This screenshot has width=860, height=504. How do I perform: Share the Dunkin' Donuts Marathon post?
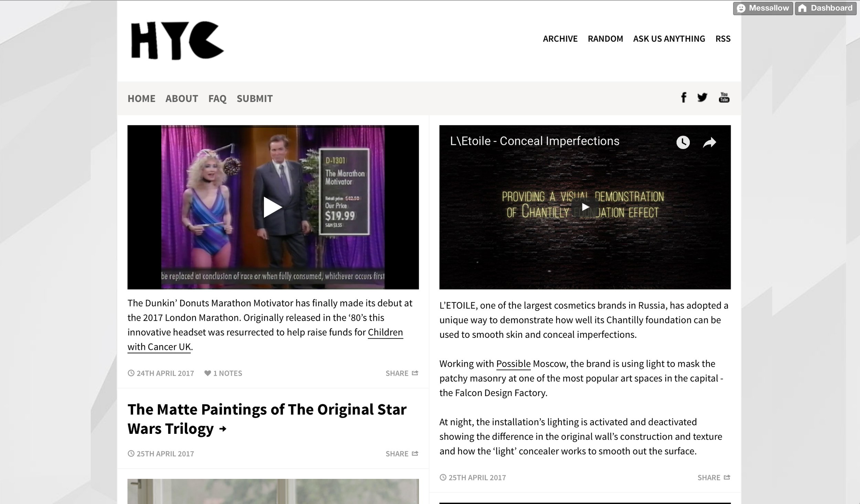pos(401,373)
